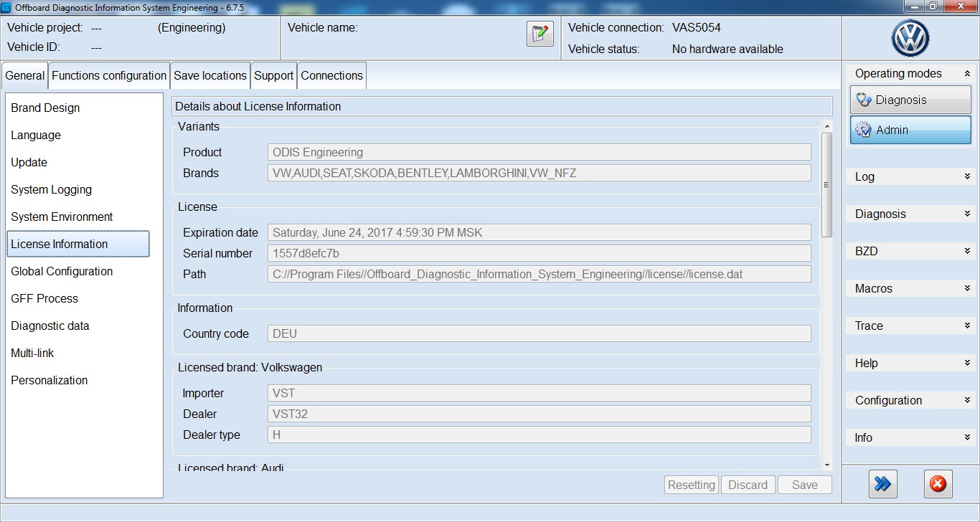Open Diagnostic data entry
980x522 pixels.
(x=77, y=326)
